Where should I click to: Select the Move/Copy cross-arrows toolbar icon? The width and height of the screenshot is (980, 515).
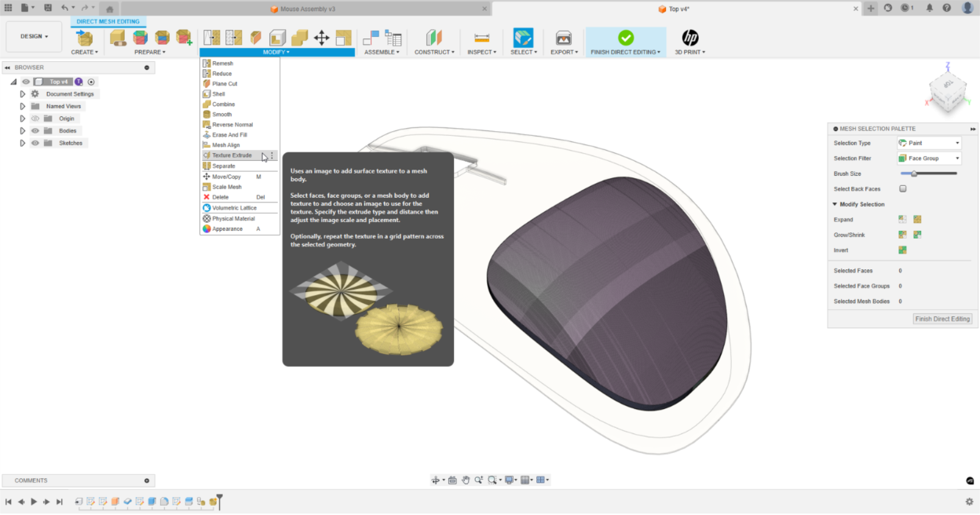click(321, 38)
